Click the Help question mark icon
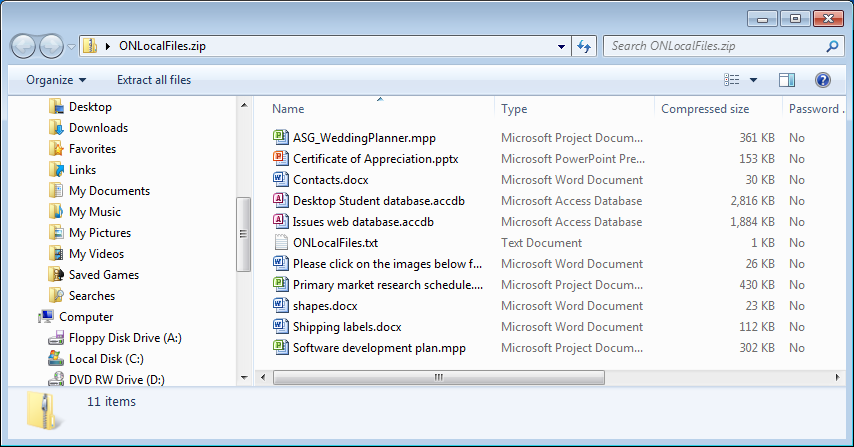The height and width of the screenshot is (447, 854). pyautogui.click(x=822, y=80)
